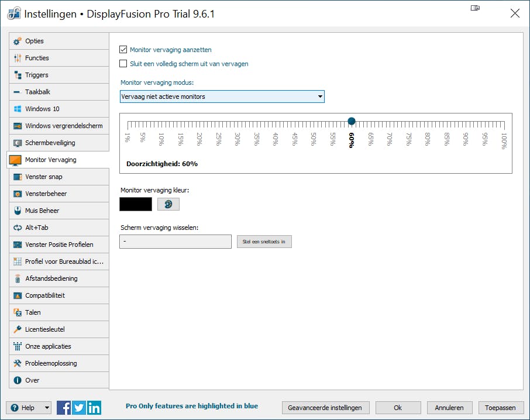Image resolution: width=530 pixels, height=420 pixels.
Task: Open the Facebook page icon
Action: 64,408
